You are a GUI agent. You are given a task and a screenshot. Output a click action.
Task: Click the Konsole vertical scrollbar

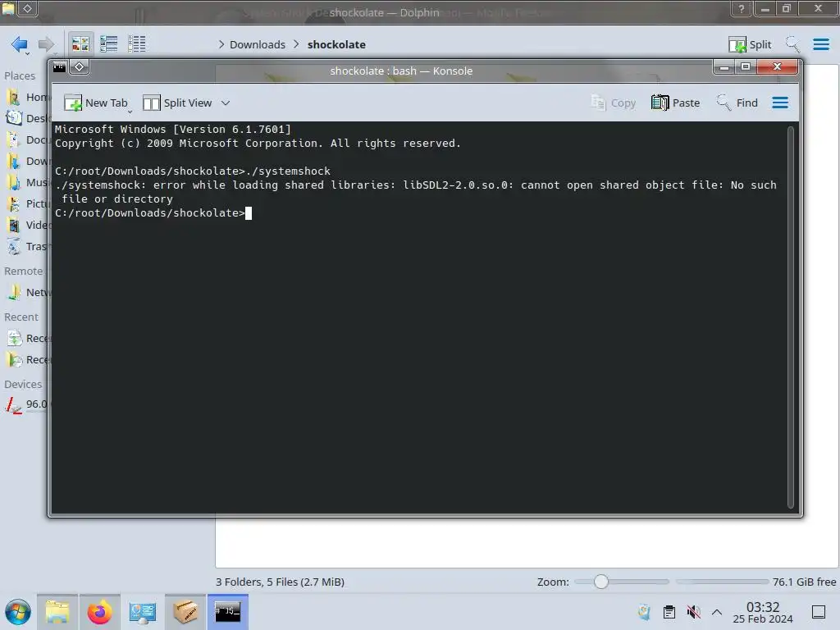(x=791, y=317)
